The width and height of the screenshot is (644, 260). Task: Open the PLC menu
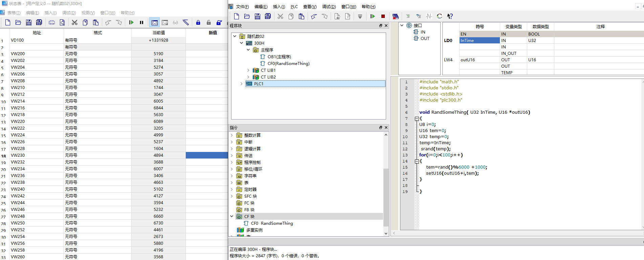pyautogui.click(x=294, y=7)
